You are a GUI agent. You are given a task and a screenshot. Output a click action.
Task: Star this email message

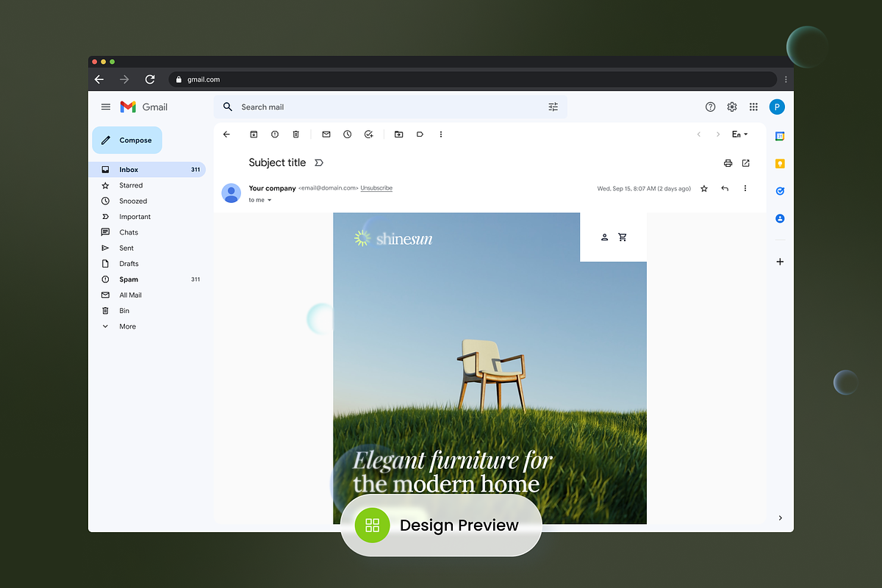pyautogui.click(x=704, y=189)
